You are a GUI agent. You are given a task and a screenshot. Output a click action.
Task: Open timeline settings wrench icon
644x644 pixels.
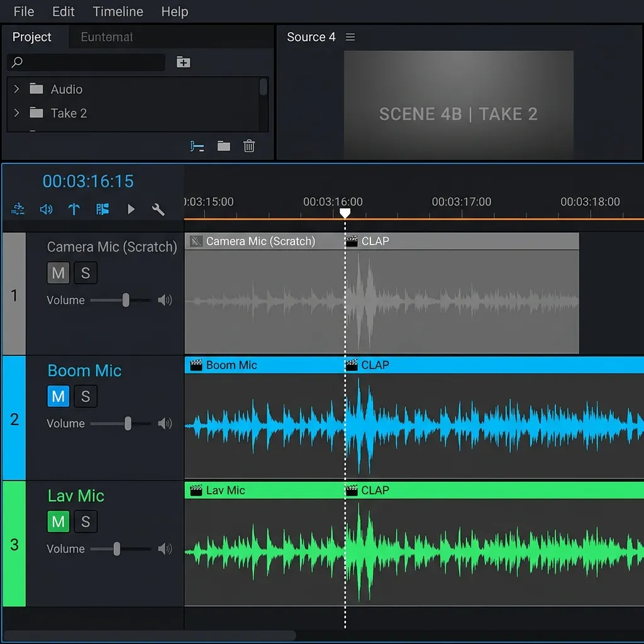click(158, 209)
